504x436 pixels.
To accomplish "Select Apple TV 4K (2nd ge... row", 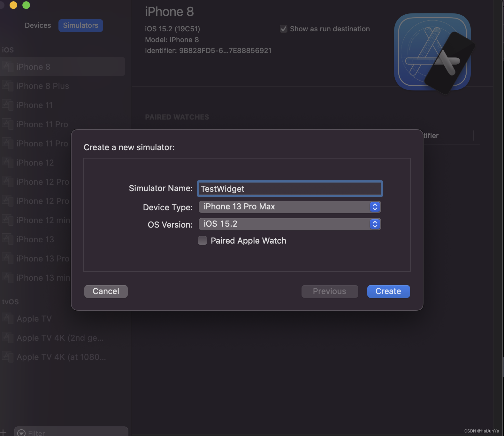I will coord(63,338).
